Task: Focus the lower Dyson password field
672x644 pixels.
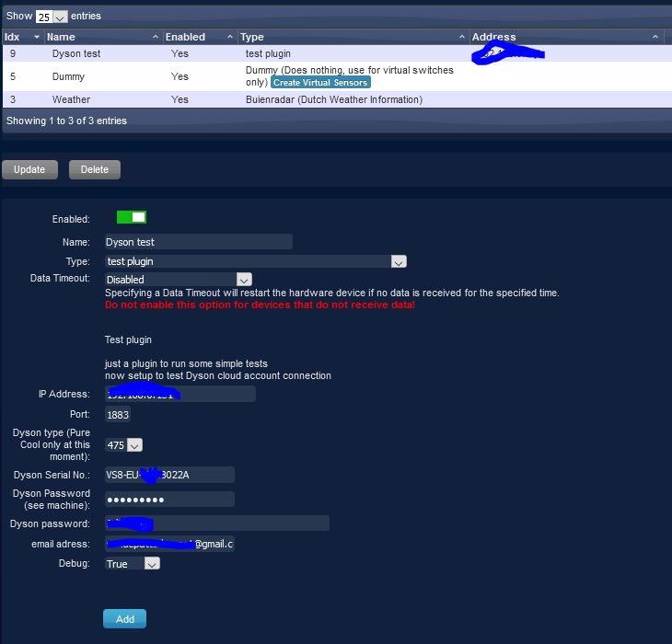Action: [217, 523]
